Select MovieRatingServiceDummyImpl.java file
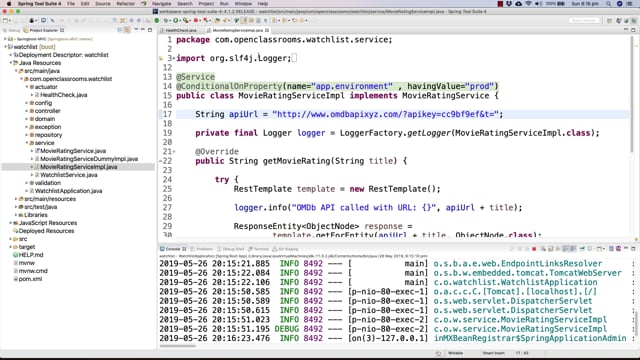Screen dimensions: 640x360 point(89,159)
